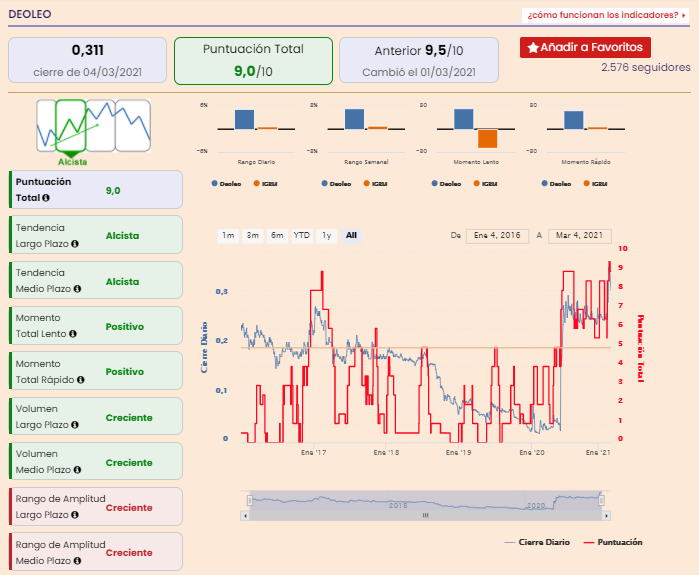The image size is (699, 575).
Task: Show info for Momento Total Lento
Action: tap(73, 334)
